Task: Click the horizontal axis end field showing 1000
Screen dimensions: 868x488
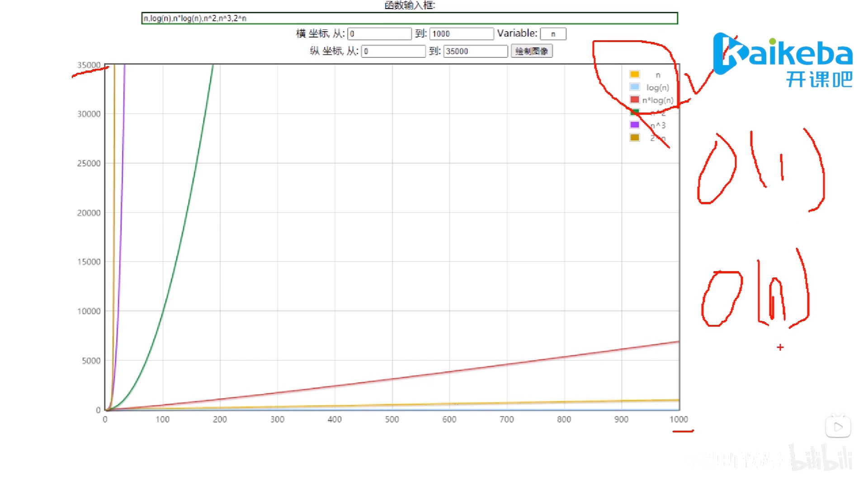Action: point(461,34)
